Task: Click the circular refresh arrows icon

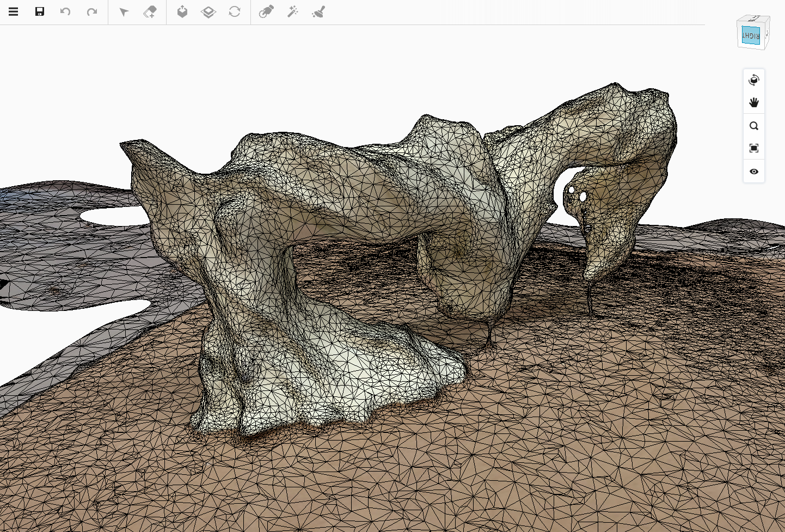Action: click(x=235, y=12)
